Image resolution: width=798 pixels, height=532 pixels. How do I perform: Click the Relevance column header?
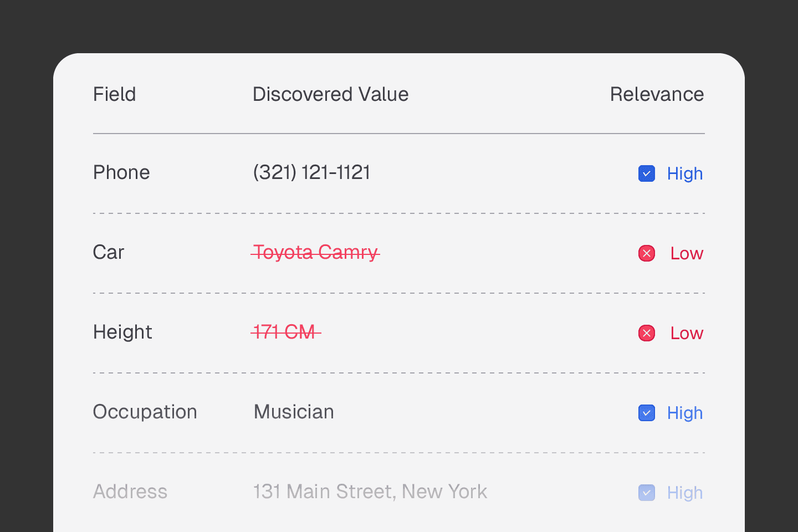tap(657, 94)
